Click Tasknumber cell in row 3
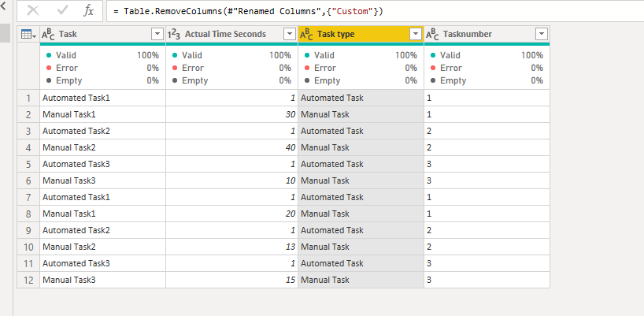 487,131
